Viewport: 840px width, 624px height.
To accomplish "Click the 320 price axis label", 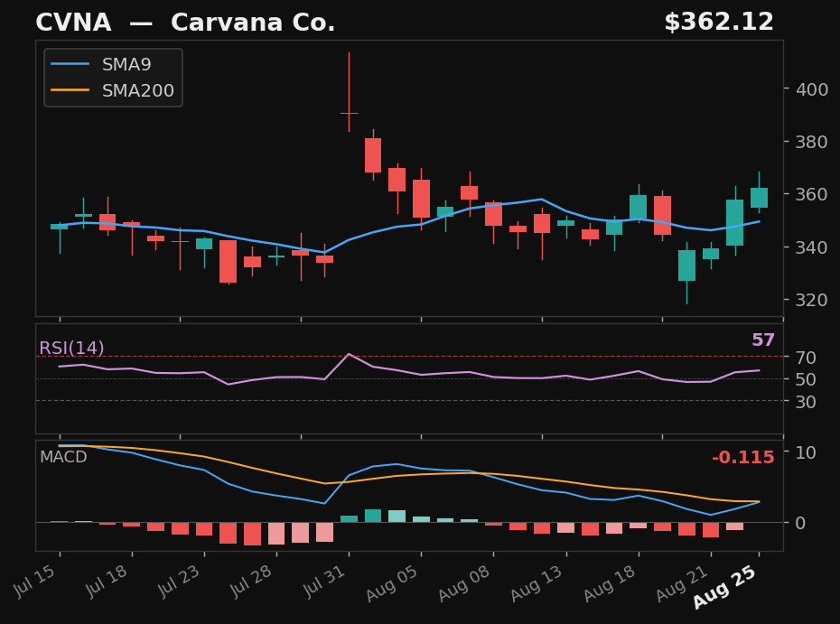I will click(812, 300).
